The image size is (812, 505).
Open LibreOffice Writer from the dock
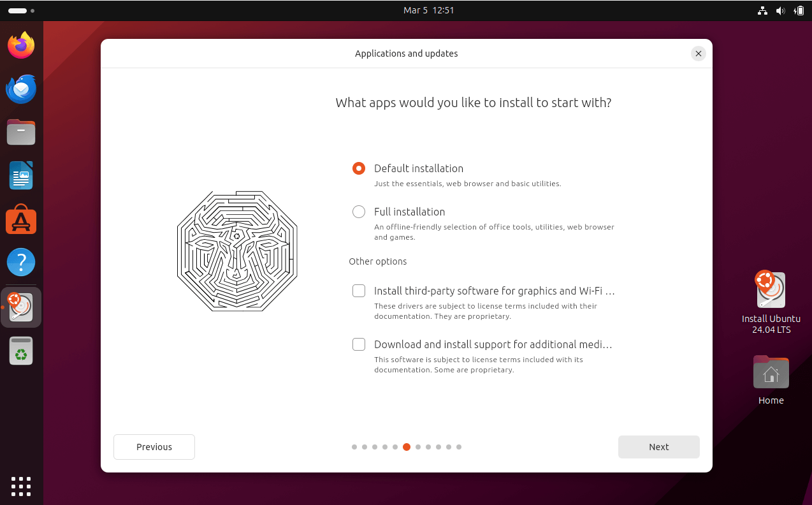(21, 175)
